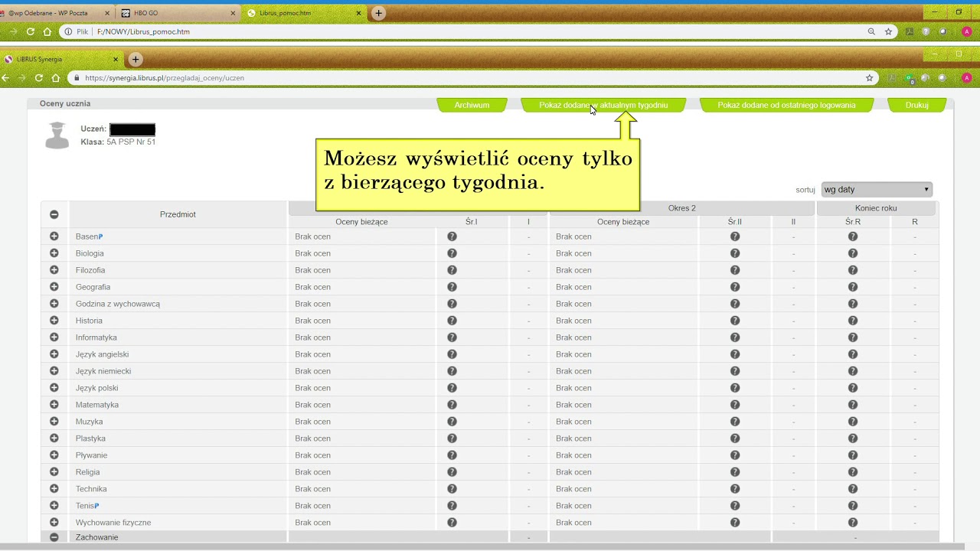Open profile avatar in Librus browser window
Viewport: 980px width, 551px height.
coord(966,78)
